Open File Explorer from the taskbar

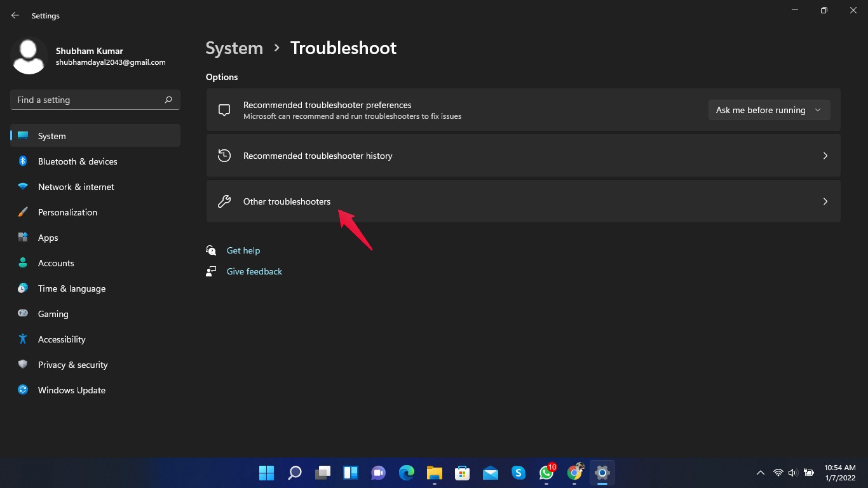[x=434, y=473]
